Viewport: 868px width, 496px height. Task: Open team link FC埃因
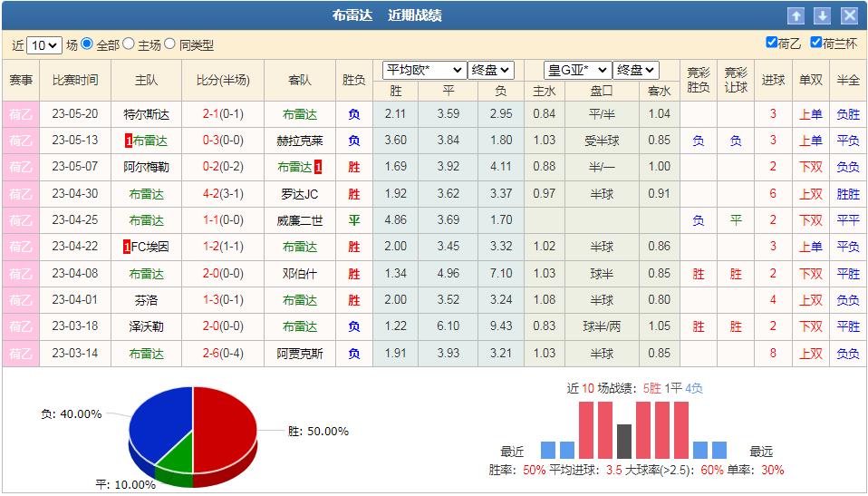click(150, 248)
